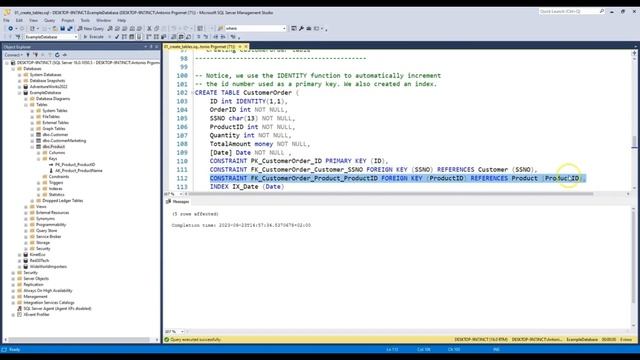
Task: Select the Service Broker folder
Action: click(49, 237)
